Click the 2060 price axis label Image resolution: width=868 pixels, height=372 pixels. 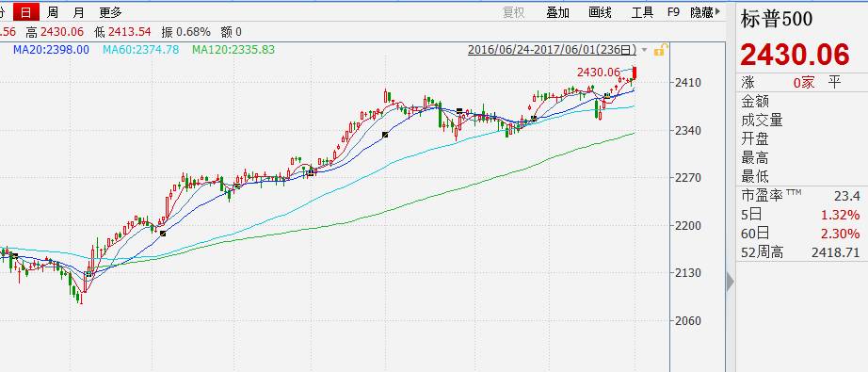click(688, 321)
